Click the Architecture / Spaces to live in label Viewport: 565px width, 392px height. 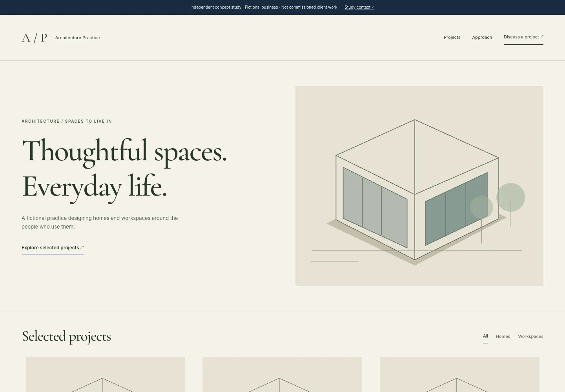pyautogui.click(x=67, y=121)
